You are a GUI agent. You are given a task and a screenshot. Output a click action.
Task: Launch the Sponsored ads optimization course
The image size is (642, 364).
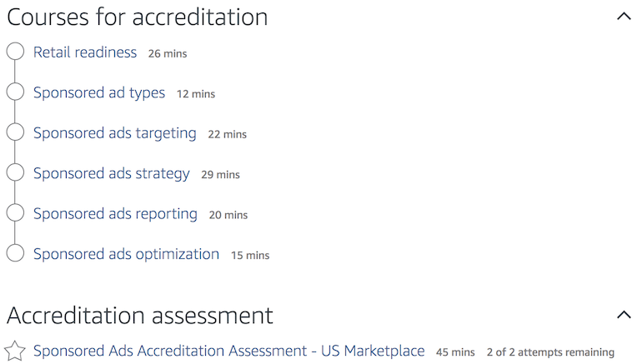[126, 254]
